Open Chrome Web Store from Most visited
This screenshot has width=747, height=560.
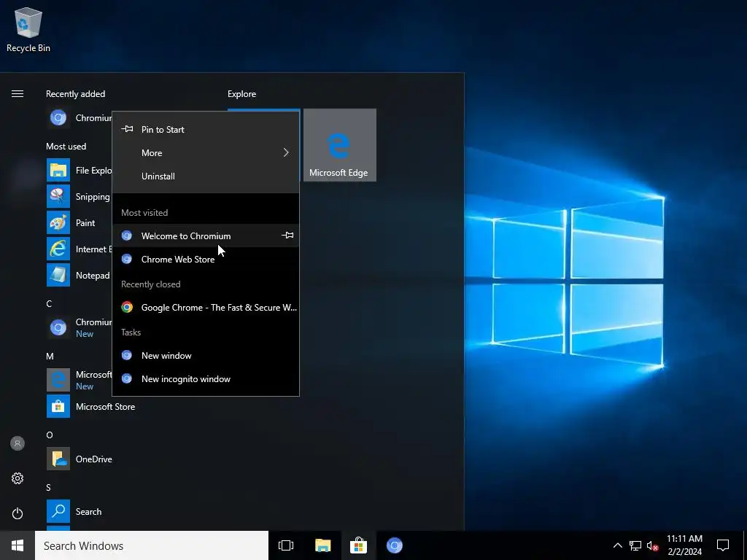(x=205, y=259)
